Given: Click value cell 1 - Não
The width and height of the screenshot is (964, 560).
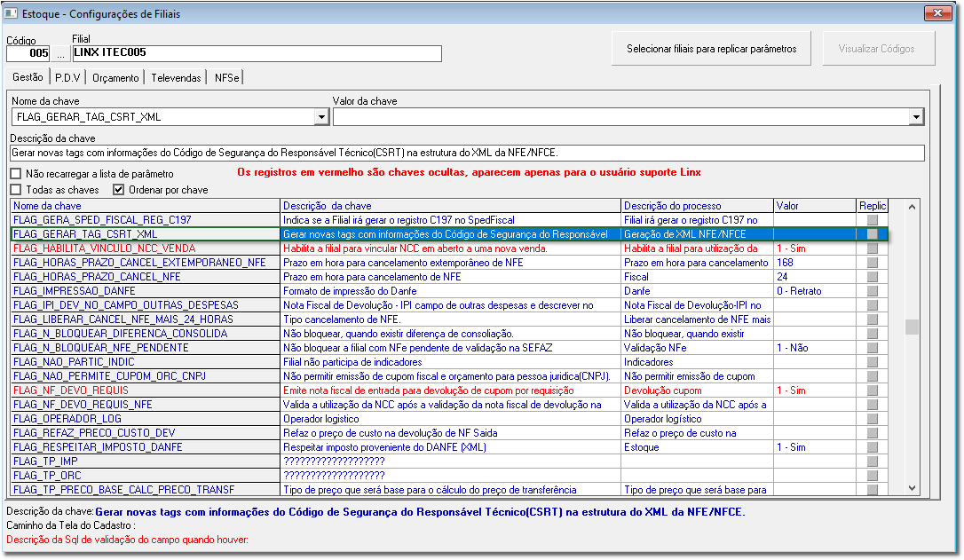Looking at the screenshot, I should 815,347.
